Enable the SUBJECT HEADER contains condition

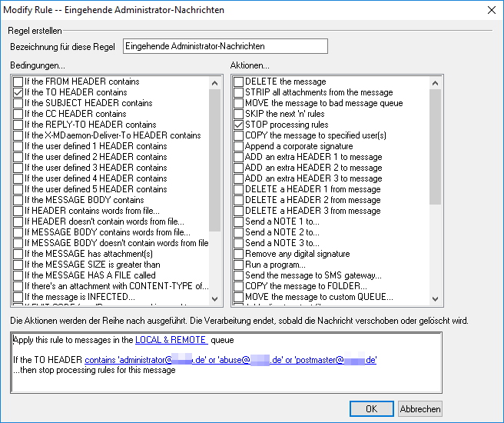pyautogui.click(x=18, y=103)
